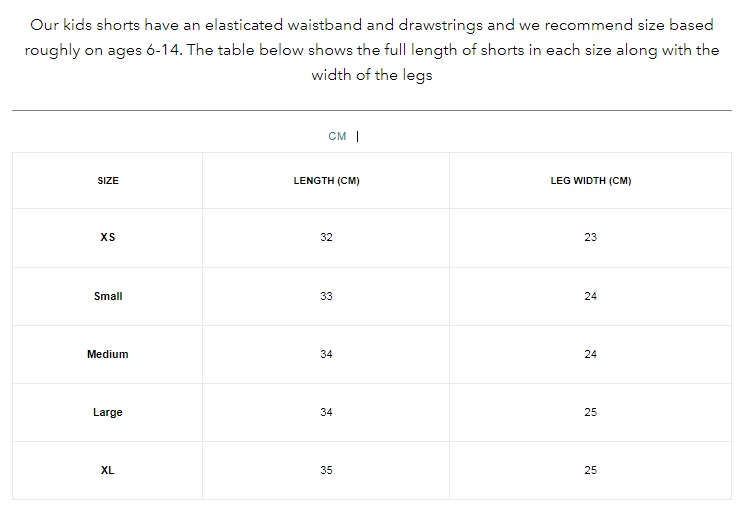The height and width of the screenshot is (509, 747).
Task: Select XS leg width value 23
Action: coord(591,237)
